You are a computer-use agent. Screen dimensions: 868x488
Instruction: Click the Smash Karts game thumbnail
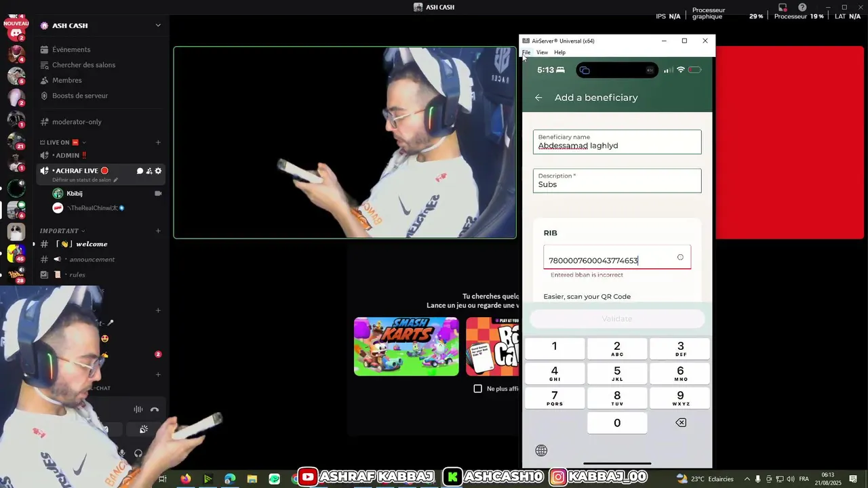(406, 346)
